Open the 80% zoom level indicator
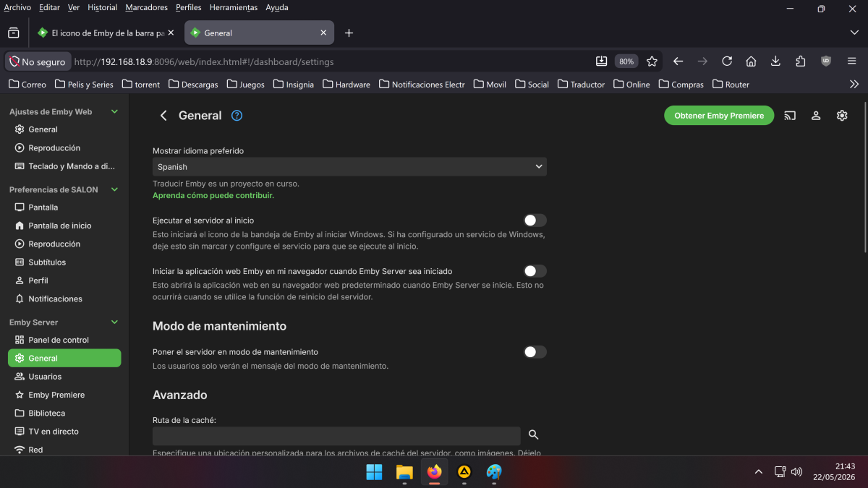Viewport: 868px width, 488px height. click(x=626, y=61)
